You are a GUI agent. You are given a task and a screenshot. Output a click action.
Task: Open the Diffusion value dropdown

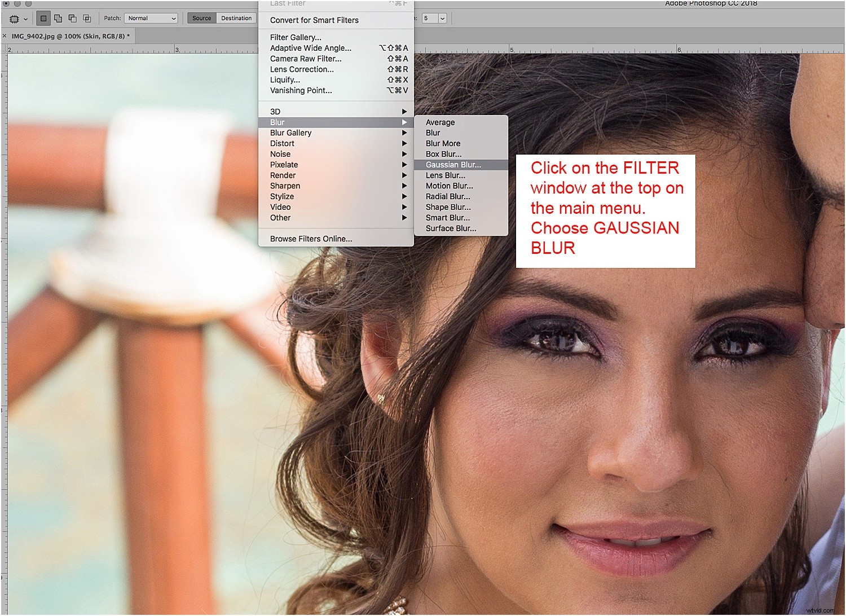(443, 18)
